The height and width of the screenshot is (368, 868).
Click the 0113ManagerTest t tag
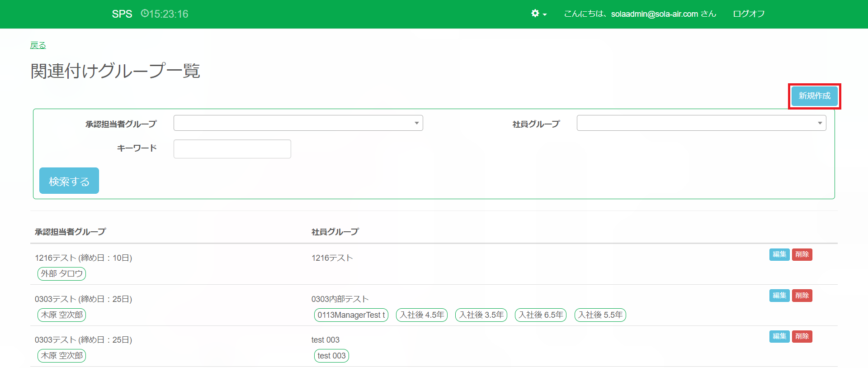[351, 315]
